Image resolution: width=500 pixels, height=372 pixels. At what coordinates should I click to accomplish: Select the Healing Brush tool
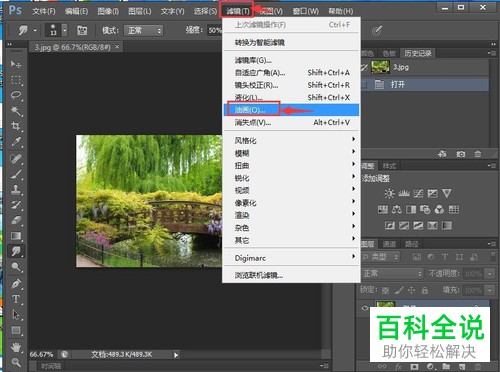16,158
